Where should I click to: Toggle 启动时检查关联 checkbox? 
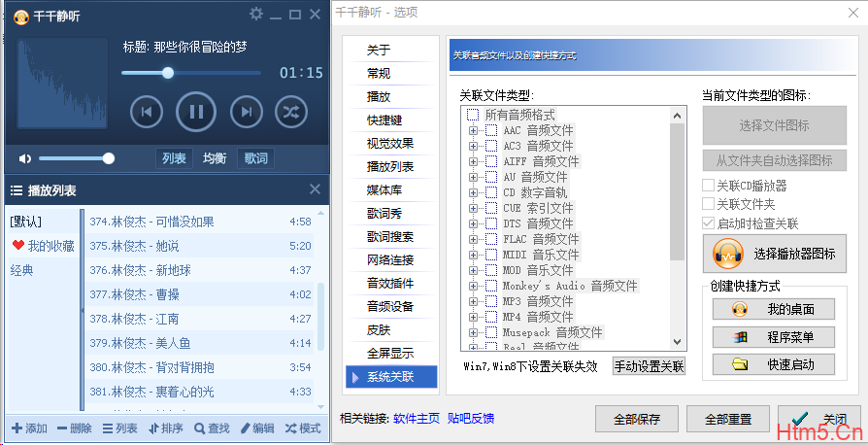(x=708, y=223)
